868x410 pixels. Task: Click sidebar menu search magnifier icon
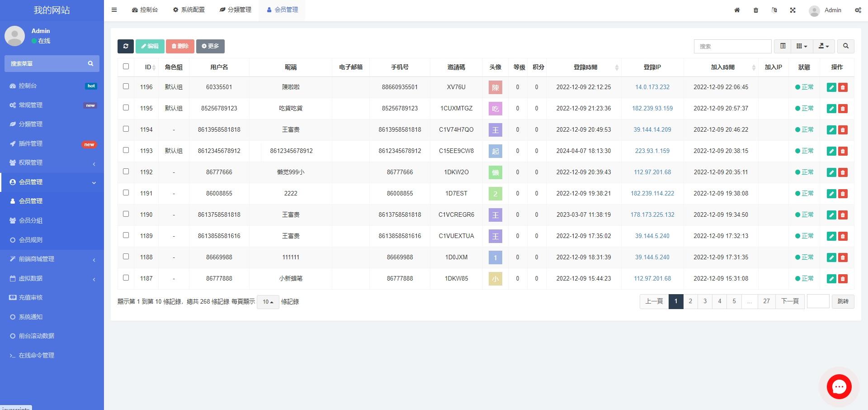(x=90, y=64)
